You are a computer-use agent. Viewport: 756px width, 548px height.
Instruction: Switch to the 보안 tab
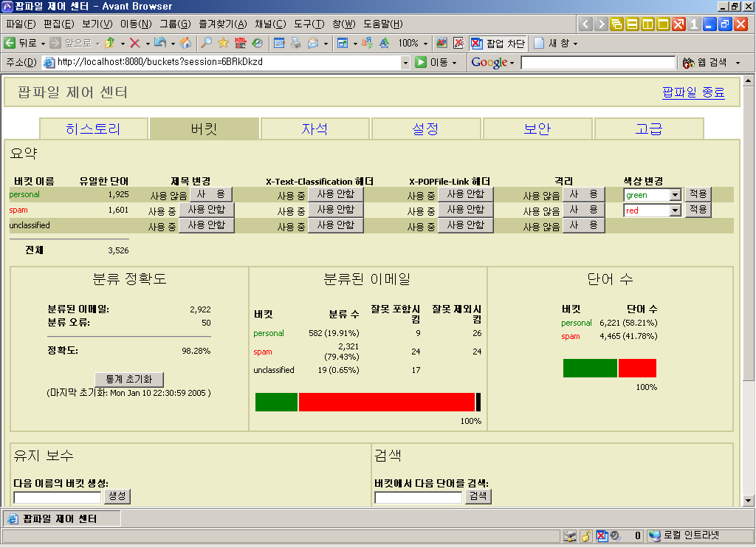537,129
